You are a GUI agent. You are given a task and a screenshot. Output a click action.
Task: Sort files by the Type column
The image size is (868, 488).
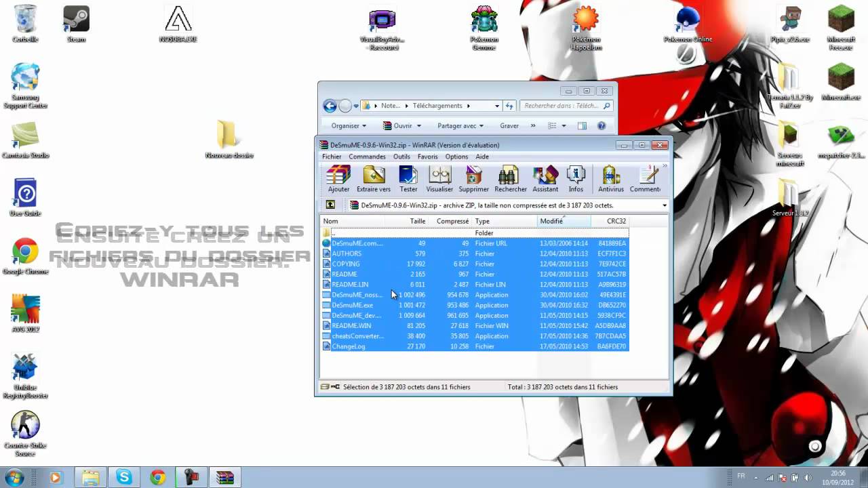505,221
